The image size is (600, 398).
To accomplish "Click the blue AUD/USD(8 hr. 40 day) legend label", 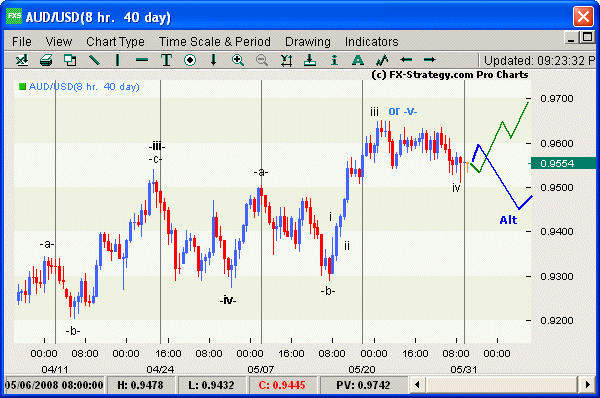I will click(x=84, y=86).
